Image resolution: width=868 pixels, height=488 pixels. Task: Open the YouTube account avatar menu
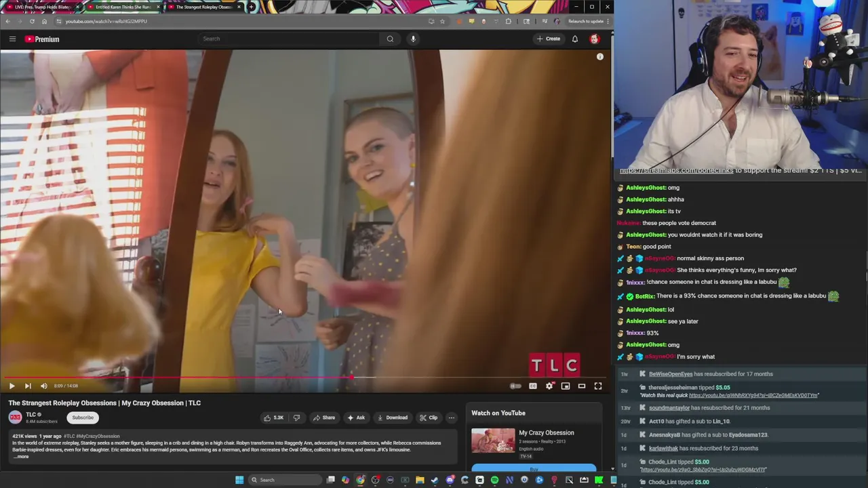595,39
